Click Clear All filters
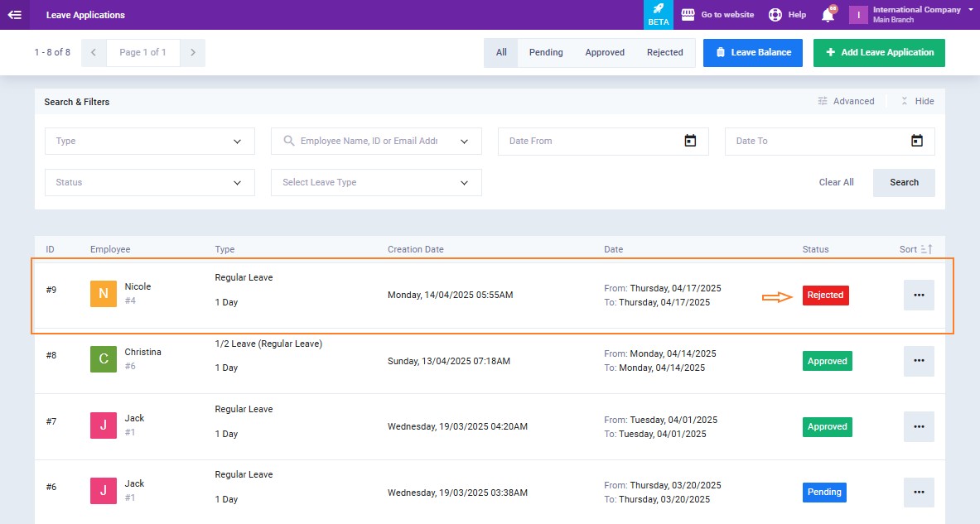 836,182
